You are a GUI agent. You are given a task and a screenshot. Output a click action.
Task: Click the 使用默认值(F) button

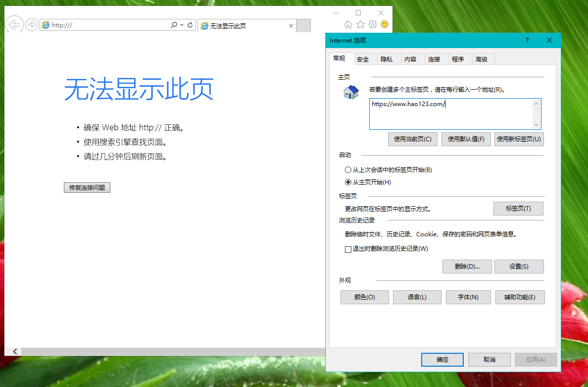point(466,139)
